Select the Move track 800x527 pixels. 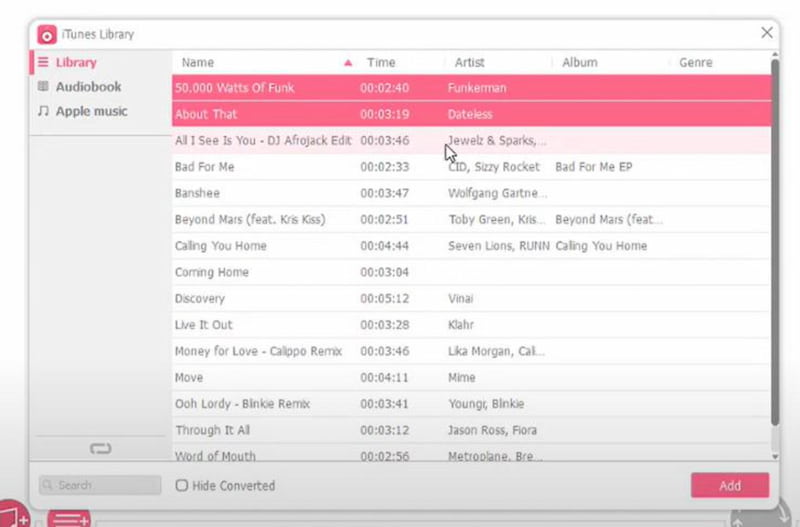(189, 378)
